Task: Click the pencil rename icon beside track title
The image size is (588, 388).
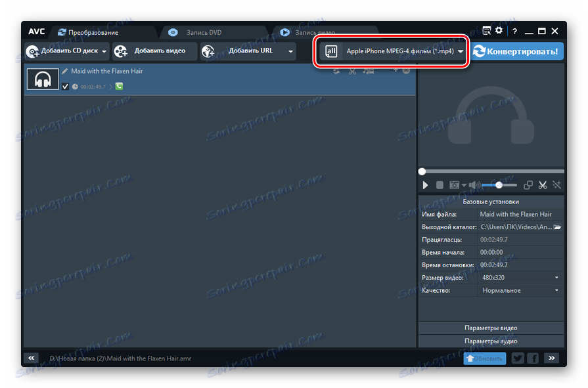Action: pyautogui.click(x=65, y=71)
